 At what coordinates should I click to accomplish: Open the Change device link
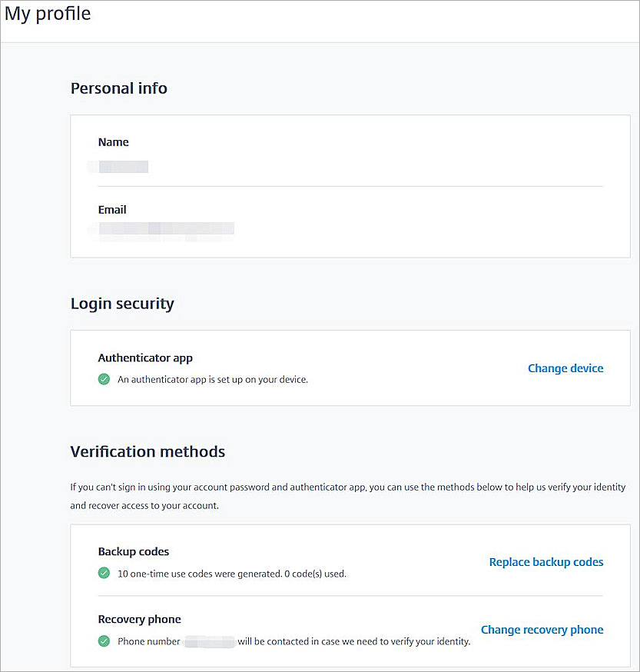(565, 368)
